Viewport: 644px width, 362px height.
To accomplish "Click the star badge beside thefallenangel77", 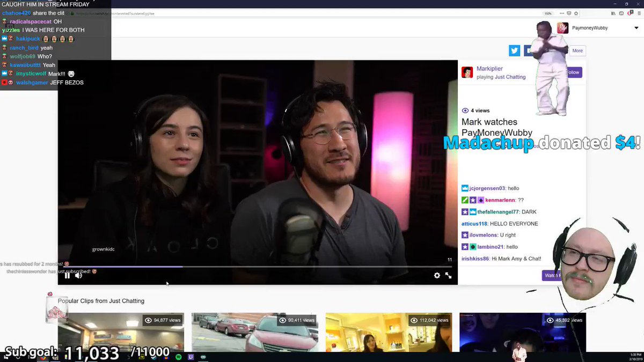I will point(465,212).
